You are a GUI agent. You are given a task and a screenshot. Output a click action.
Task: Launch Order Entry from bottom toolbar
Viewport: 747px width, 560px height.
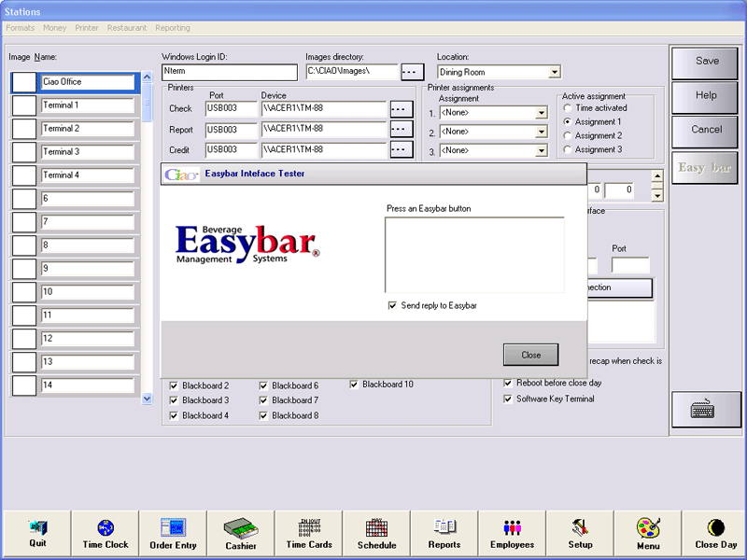pos(173,533)
